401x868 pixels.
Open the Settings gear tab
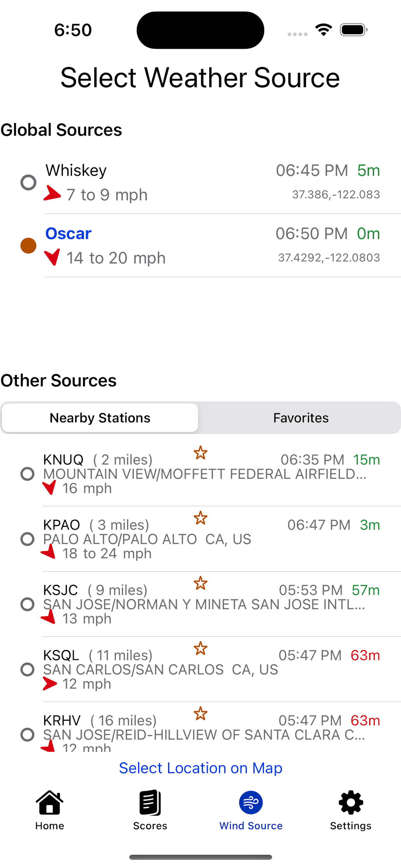pos(351,802)
